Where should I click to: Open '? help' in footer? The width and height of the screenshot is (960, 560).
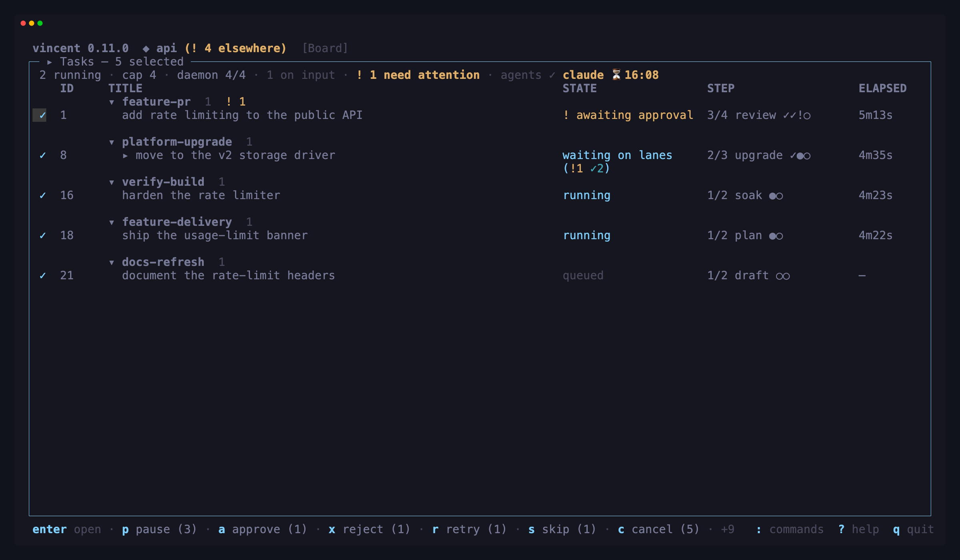click(858, 530)
